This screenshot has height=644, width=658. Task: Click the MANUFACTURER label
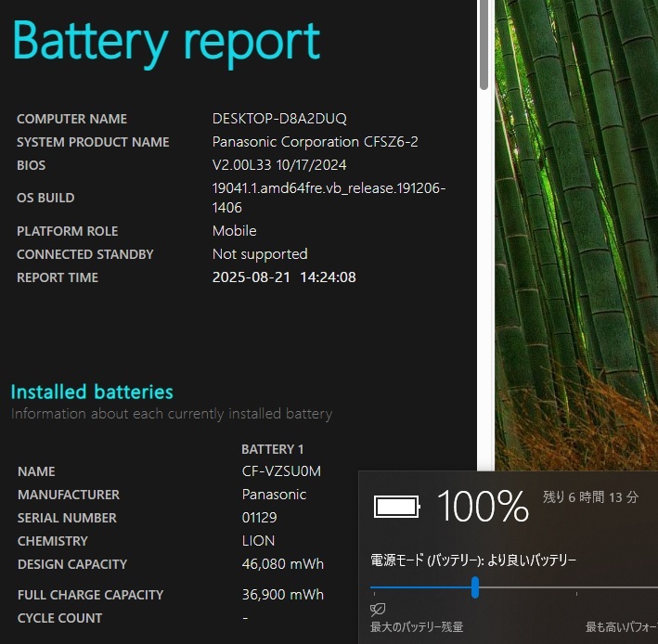click(69, 495)
